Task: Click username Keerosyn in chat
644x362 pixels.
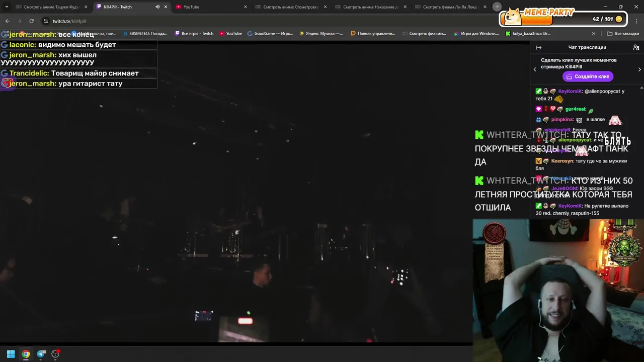Action: (x=562, y=161)
